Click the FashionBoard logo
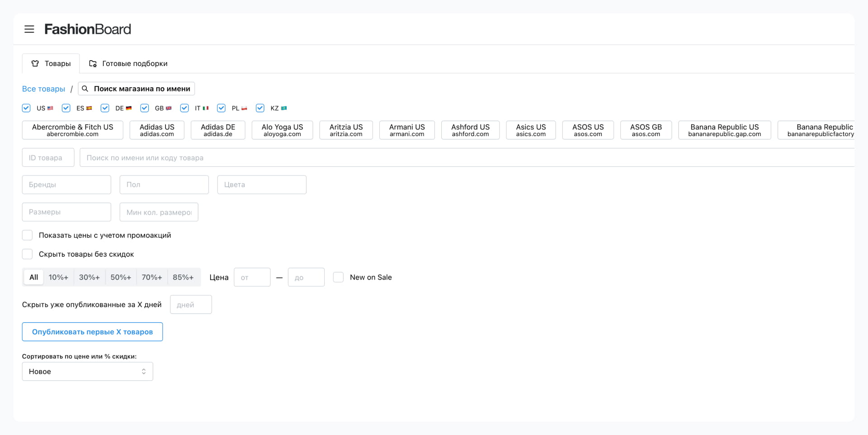Image resolution: width=868 pixels, height=435 pixels. tap(87, 29)
